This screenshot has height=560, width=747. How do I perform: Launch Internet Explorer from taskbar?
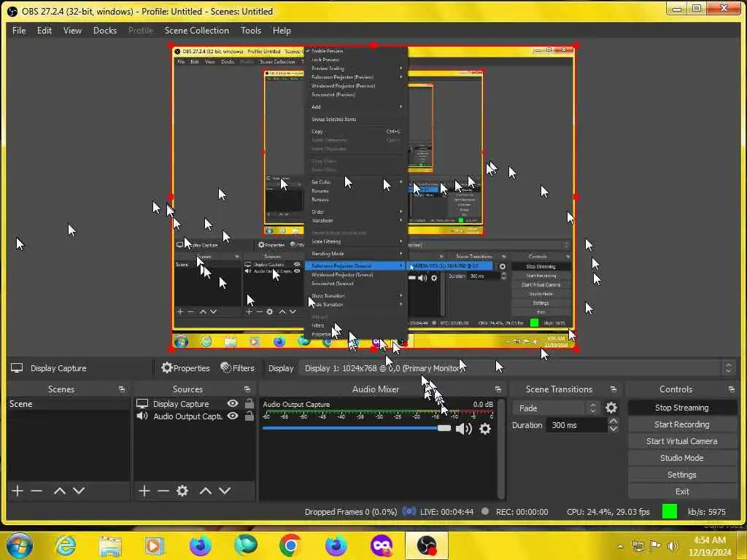coord(65,545)
